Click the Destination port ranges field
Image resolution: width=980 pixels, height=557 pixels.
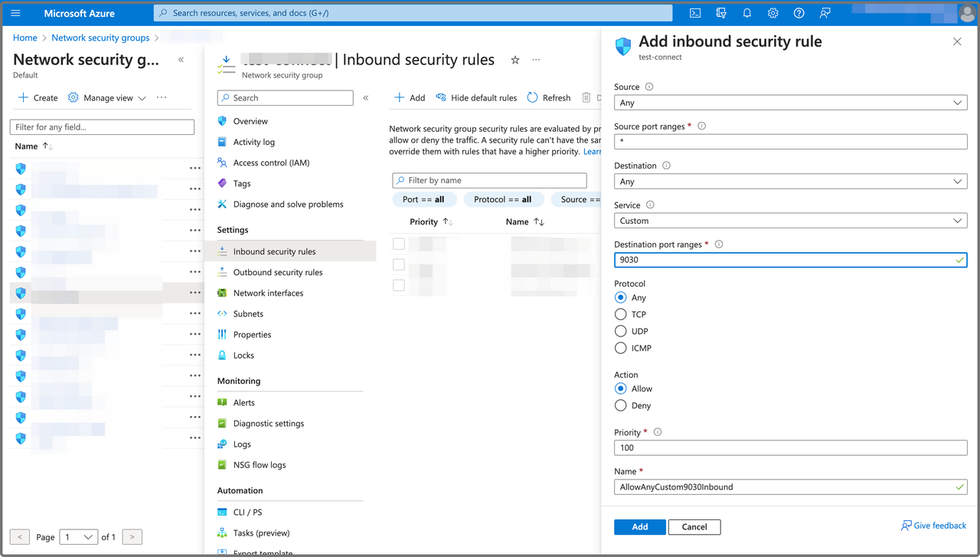pos(789,260)
